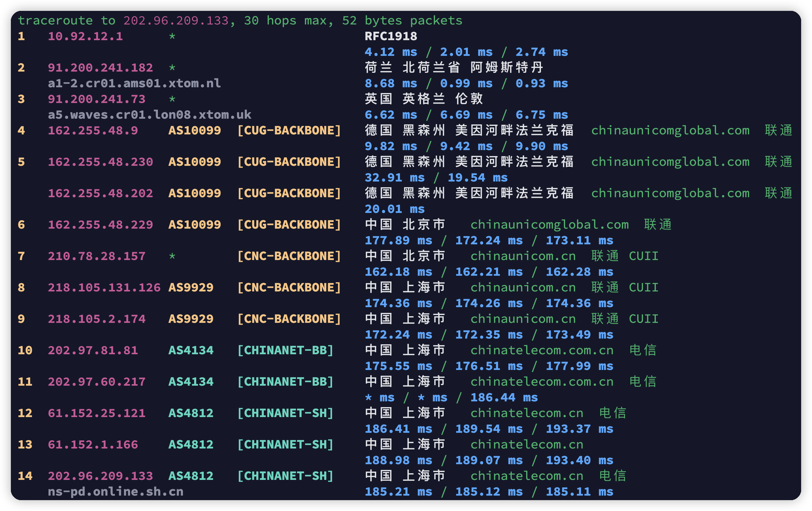
Task: Select the RFC1918 label
Action: point(391,37)
